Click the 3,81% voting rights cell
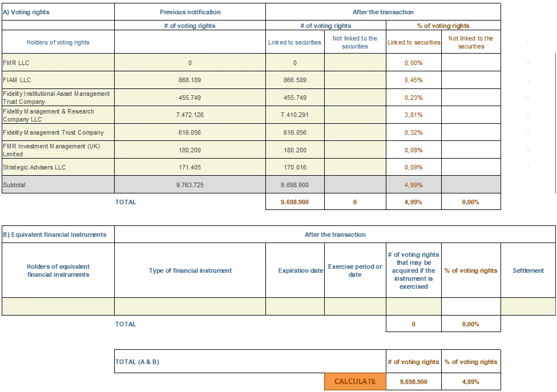This screenshot has width=557, height=392. pos(414,115)
